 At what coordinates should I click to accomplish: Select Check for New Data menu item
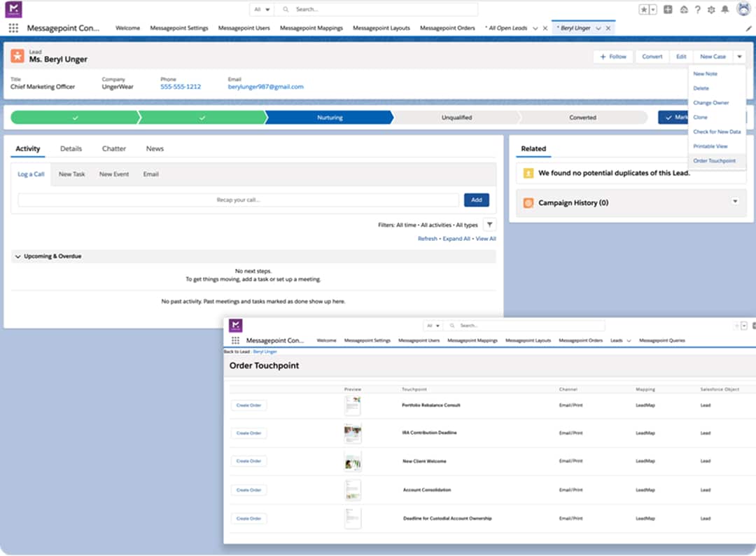click(717, 132)
